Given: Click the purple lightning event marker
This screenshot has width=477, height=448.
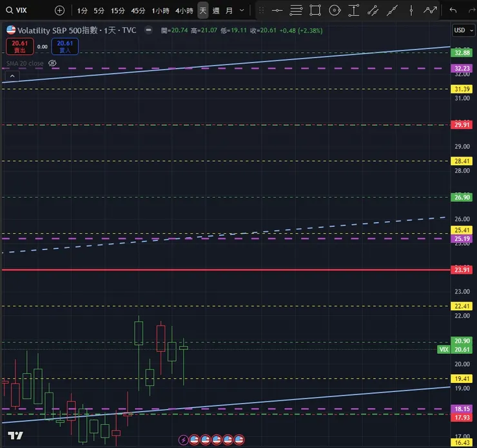Looking at the screenshot, I should coord(183,440).
